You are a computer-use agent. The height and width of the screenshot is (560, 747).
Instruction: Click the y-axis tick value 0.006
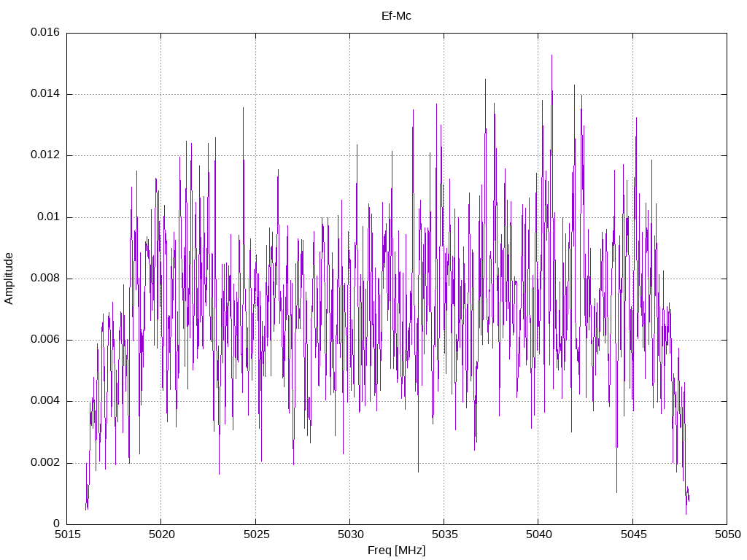45,340
